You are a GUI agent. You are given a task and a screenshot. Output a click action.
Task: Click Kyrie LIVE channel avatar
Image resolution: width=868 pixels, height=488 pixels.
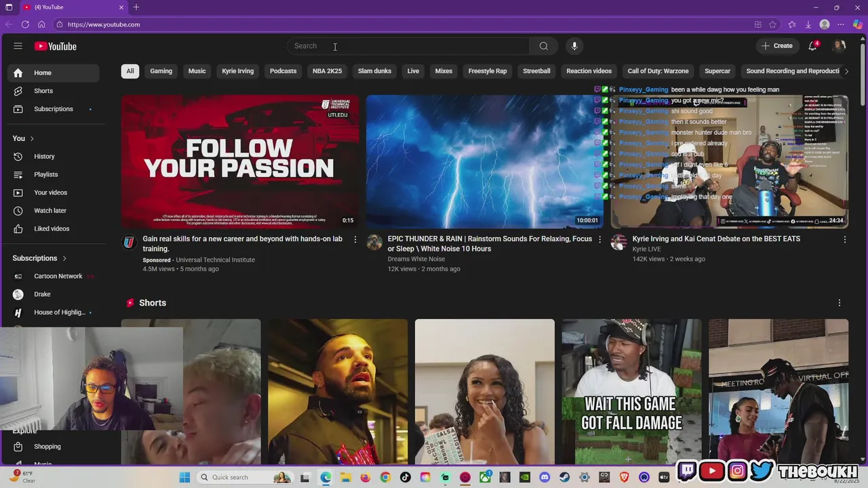pyautogui.click(x=618, y=243)
